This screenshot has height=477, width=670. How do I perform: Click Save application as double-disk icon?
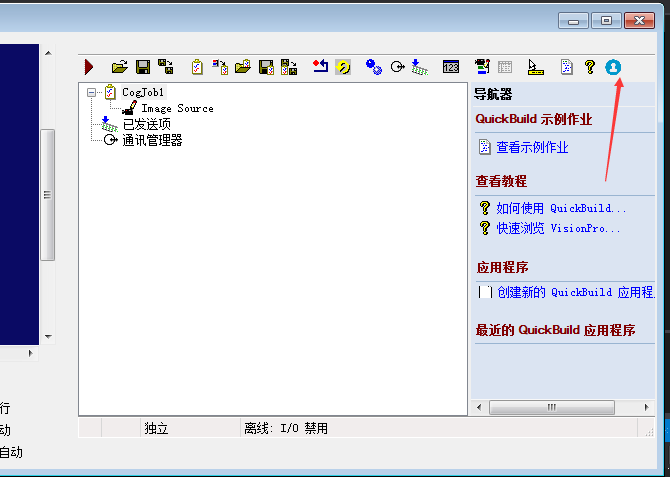click(166, 67)
